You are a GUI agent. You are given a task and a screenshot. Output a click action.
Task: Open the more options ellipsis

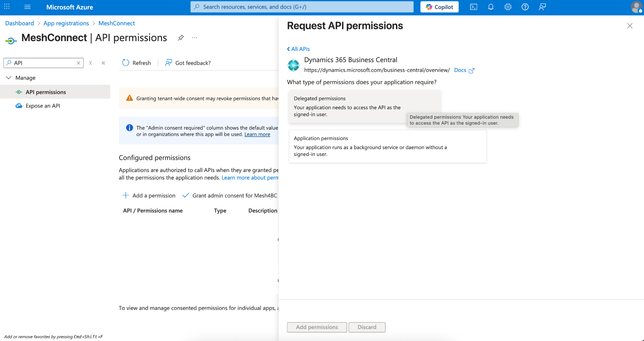[195, 38]
